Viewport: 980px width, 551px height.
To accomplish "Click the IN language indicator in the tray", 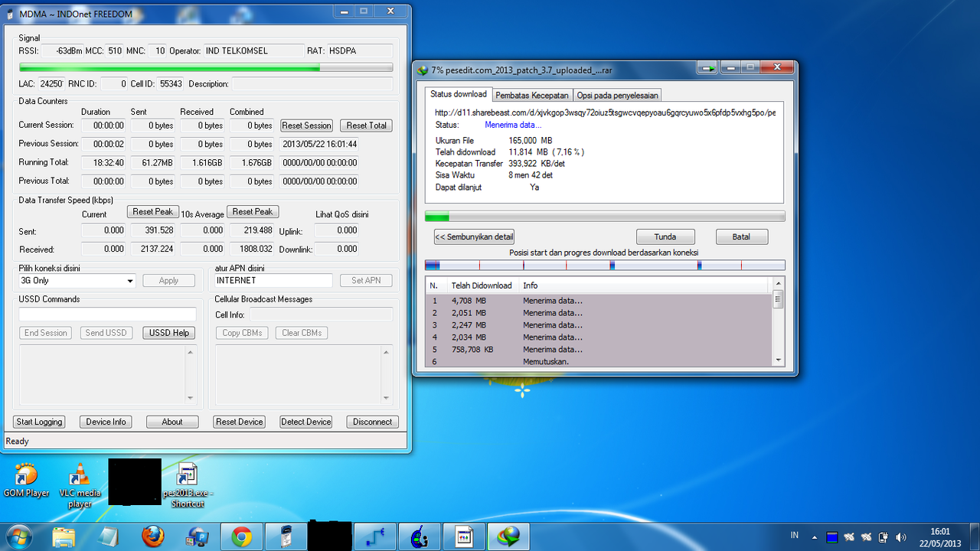I will point(795,536).
